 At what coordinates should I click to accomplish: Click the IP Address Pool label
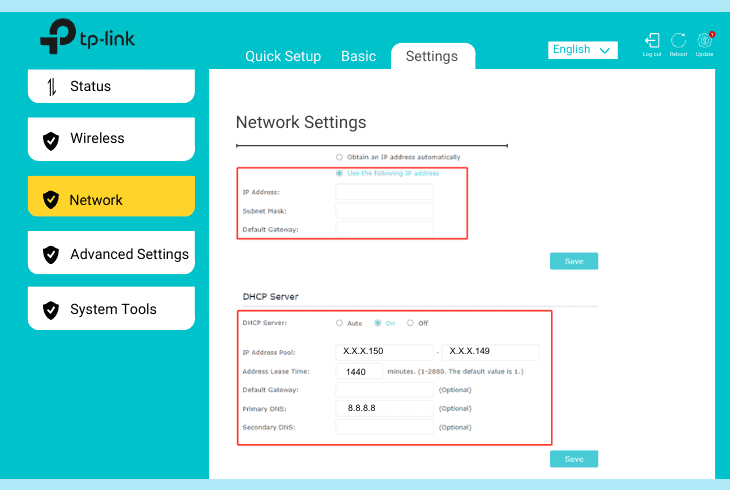click(x=269, y=353)
